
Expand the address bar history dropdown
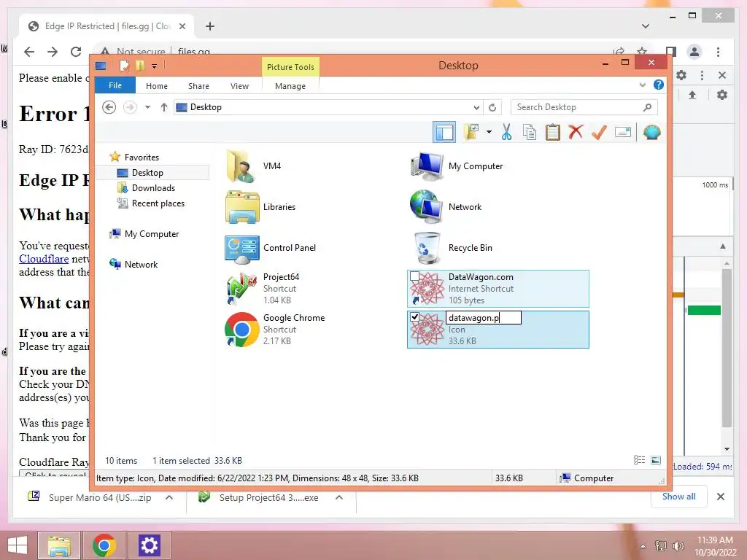[476, 108]
